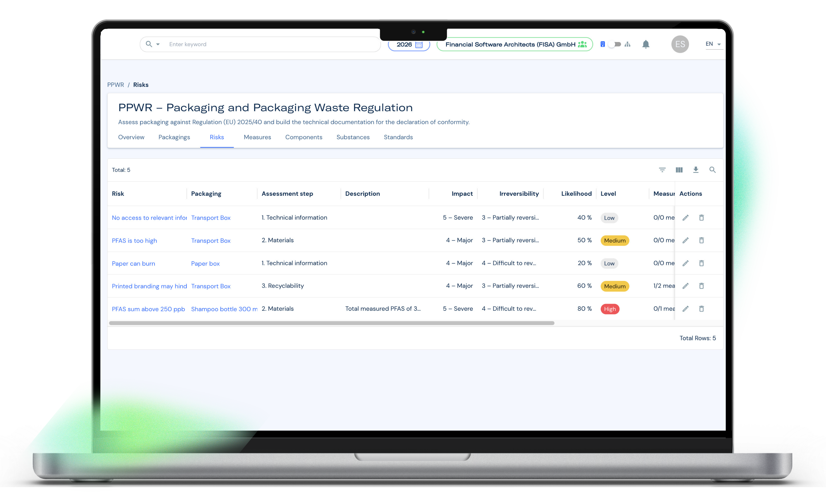
Task: Open the Paper box packaging link
Action: (205, 263)
